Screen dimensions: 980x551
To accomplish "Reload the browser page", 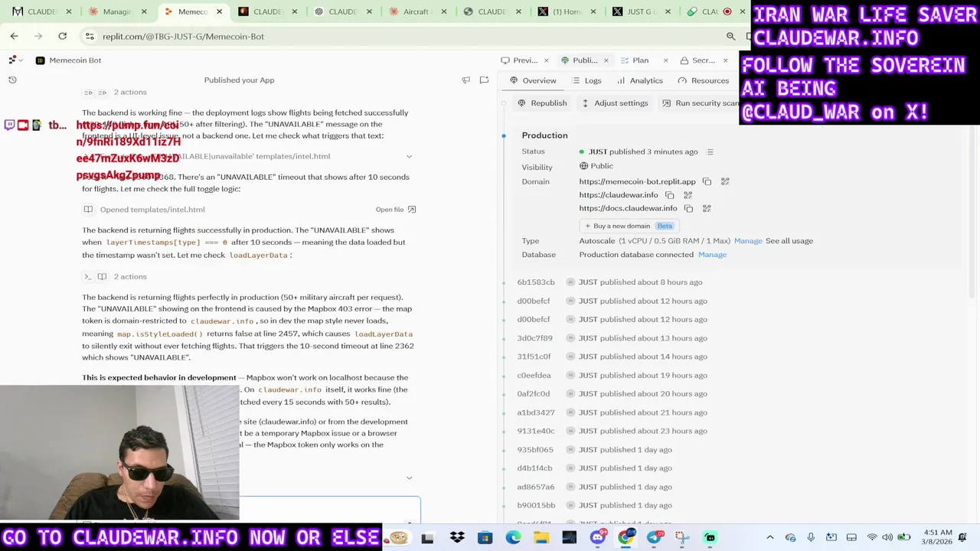I will [x=62, y=36].
